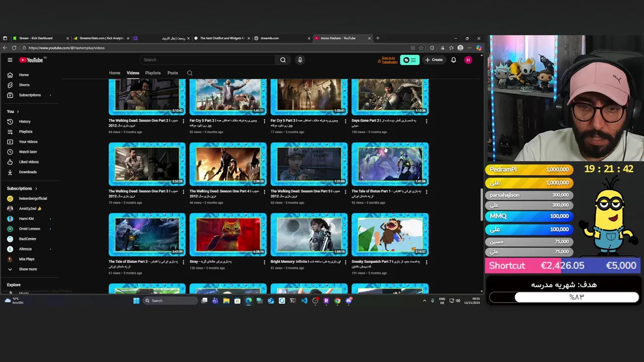Focus the YouTube search field

click(208, 60)
